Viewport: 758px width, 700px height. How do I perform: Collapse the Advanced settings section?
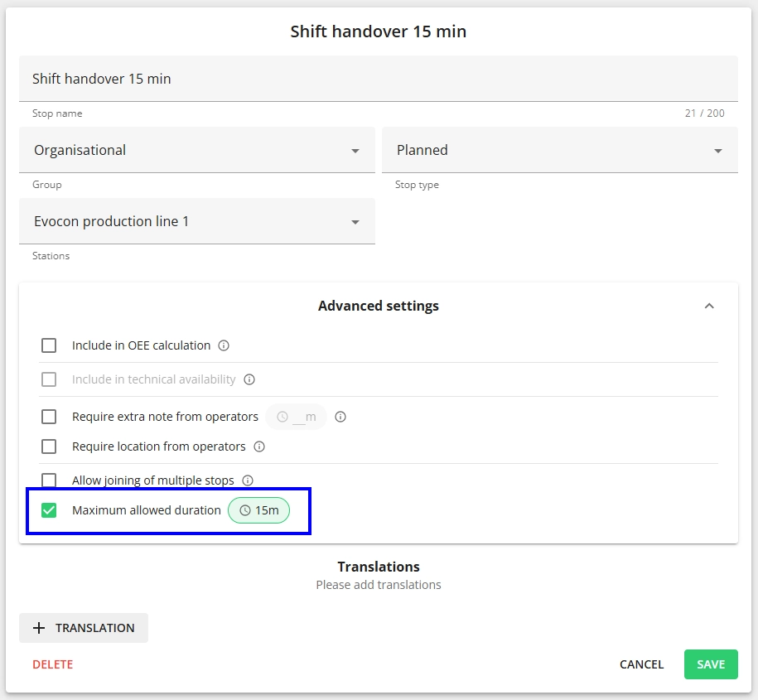click(x=709, y=306)
